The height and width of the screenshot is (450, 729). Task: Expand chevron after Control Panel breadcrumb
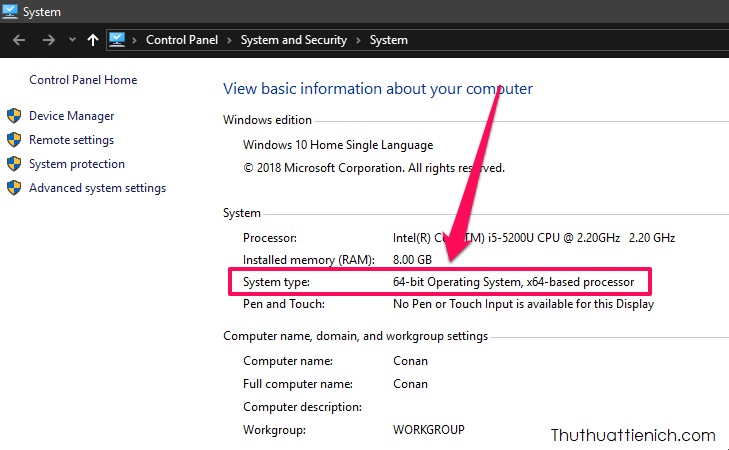coord(229,40)
